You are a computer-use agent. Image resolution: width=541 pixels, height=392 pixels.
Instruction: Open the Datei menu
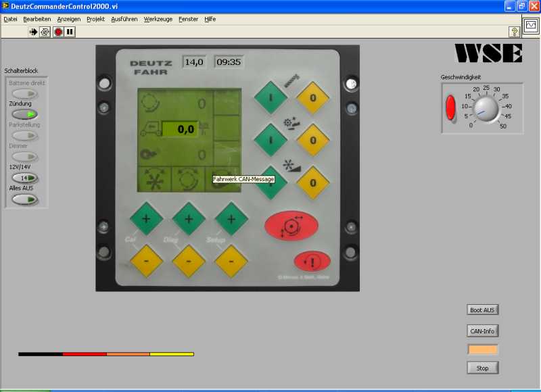[x=10, y=20]
